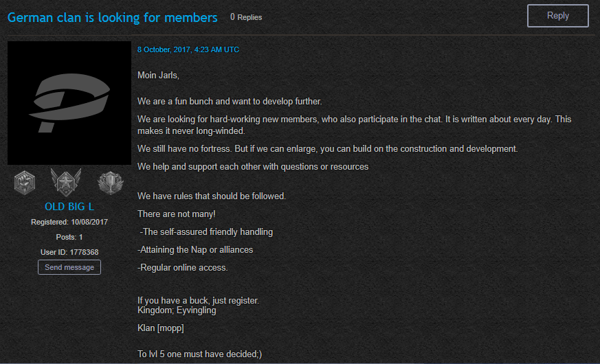Click the 'To lvl 5 one must have decided' line
The image size is (600, 364).
(200, 354)
